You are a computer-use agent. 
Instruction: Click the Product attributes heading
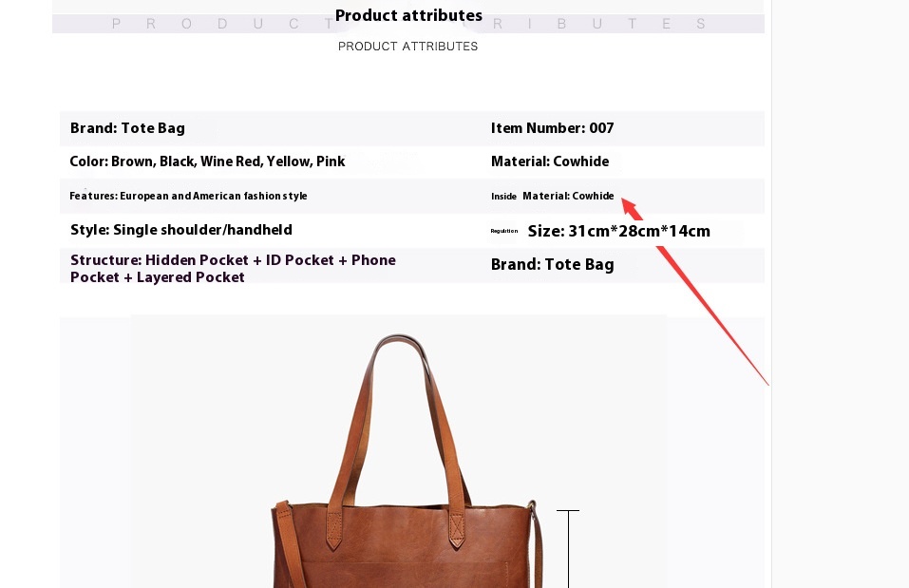[408, 15]
